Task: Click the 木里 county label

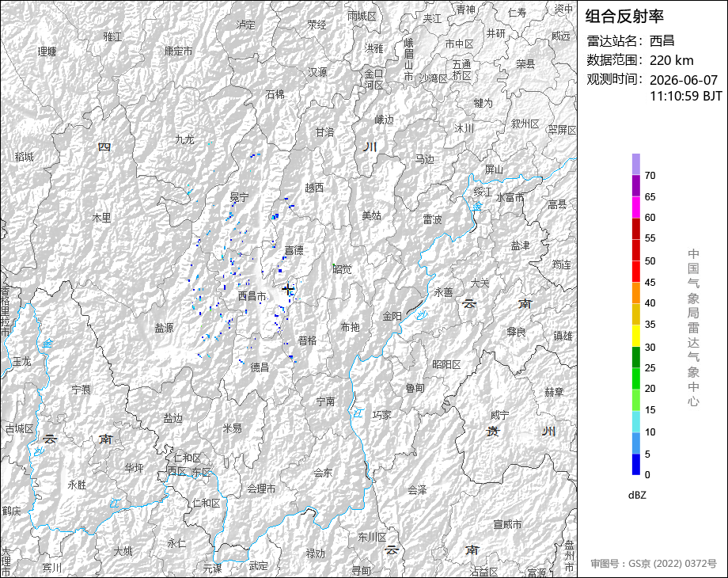Action: pos(101,218)
